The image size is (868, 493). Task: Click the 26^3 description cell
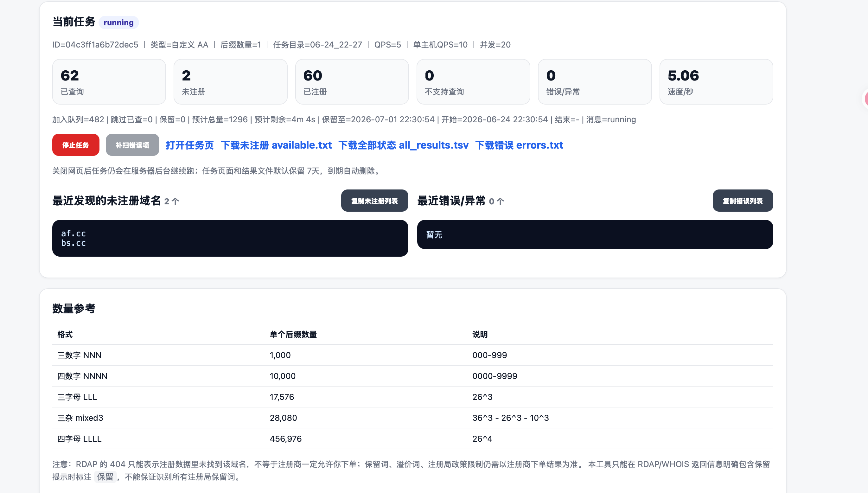click(x=482, y=397)
